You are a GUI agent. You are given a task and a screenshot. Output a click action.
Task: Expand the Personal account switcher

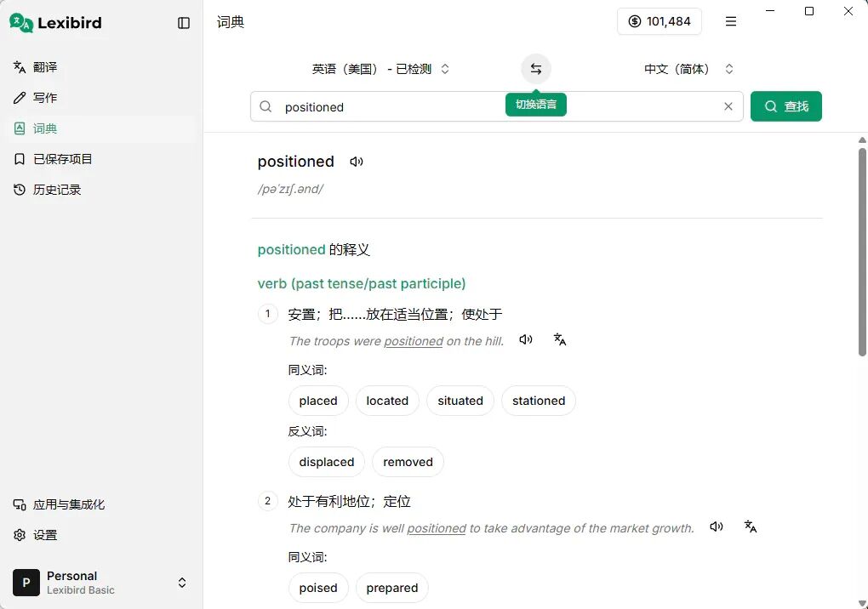101,583
